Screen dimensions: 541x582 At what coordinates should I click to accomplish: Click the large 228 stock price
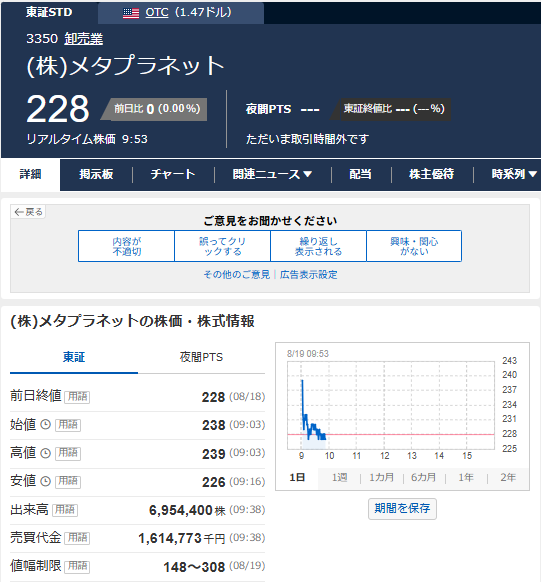coord(58,109)
